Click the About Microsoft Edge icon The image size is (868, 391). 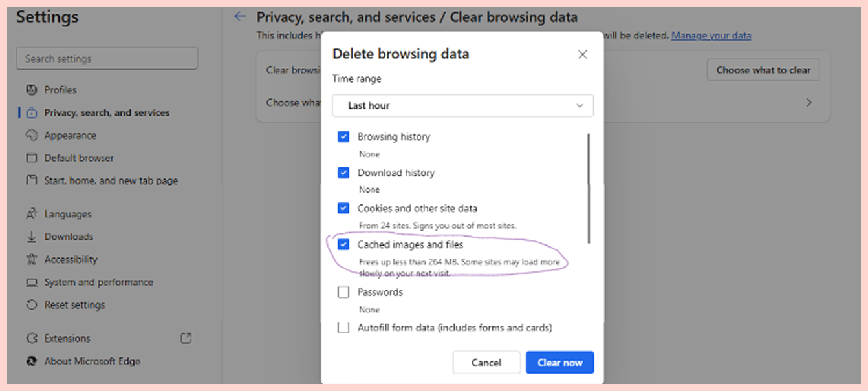[x=31, y=361]
